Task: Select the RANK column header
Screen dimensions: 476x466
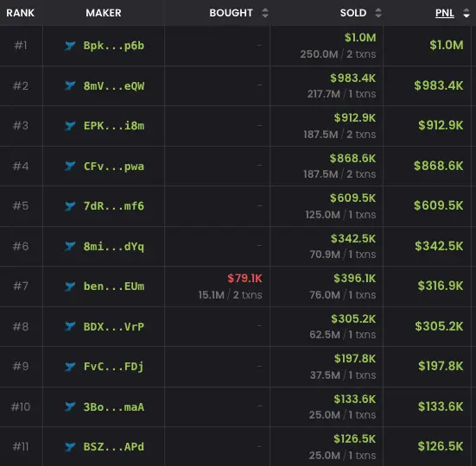Action: [x=21, y=13]
